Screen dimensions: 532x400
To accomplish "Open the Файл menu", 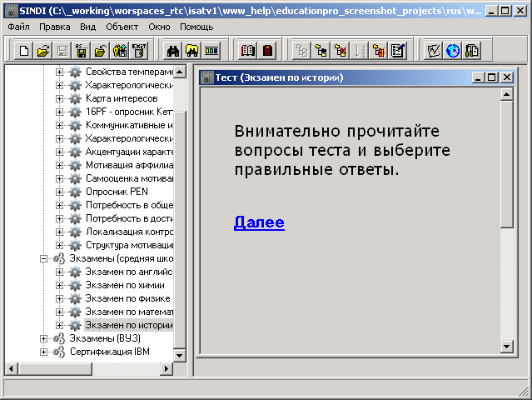I will pyautogui.click(x=18, y=27).
